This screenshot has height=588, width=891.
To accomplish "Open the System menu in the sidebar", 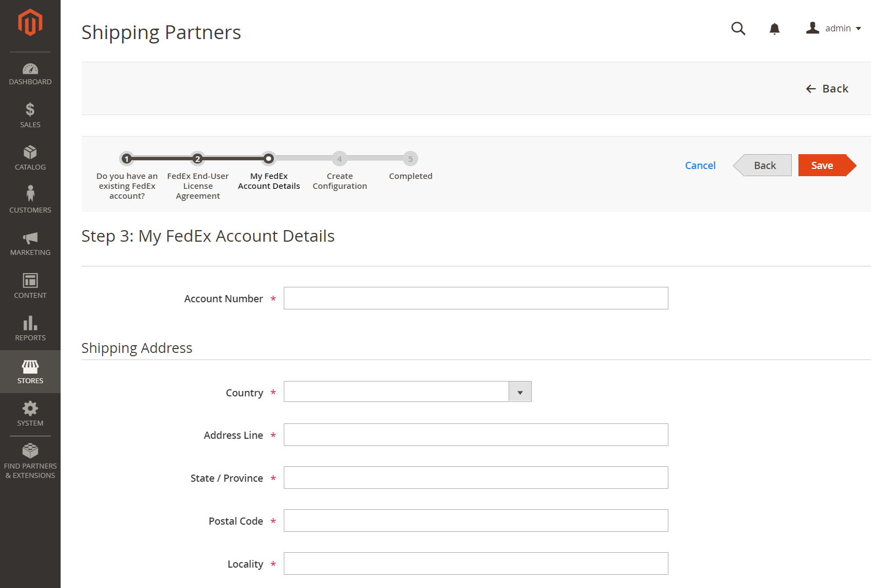I will click(30, 414).
